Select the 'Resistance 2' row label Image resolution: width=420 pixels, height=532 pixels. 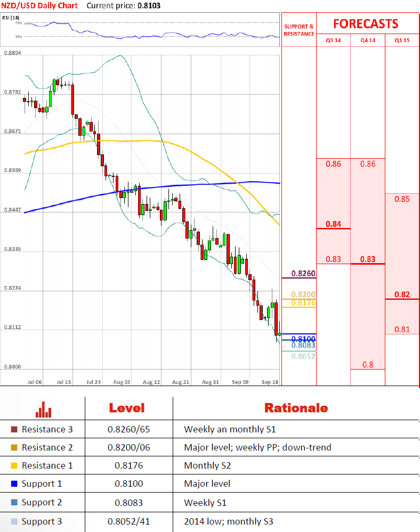coord(47,447)
